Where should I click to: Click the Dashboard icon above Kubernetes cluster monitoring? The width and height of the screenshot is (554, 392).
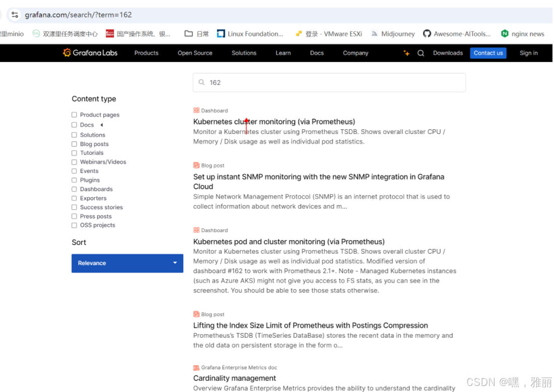[196, 110]
